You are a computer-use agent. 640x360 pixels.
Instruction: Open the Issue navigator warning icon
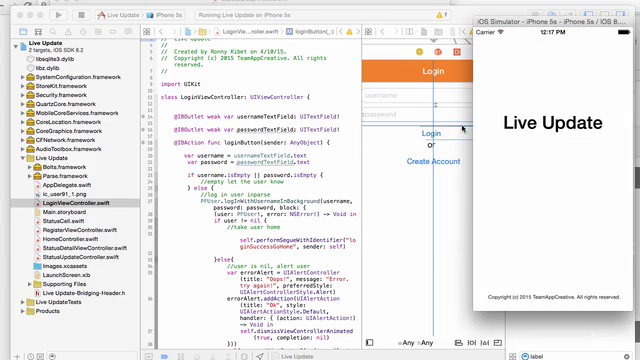pyautogui.click(x=68, y=31)
